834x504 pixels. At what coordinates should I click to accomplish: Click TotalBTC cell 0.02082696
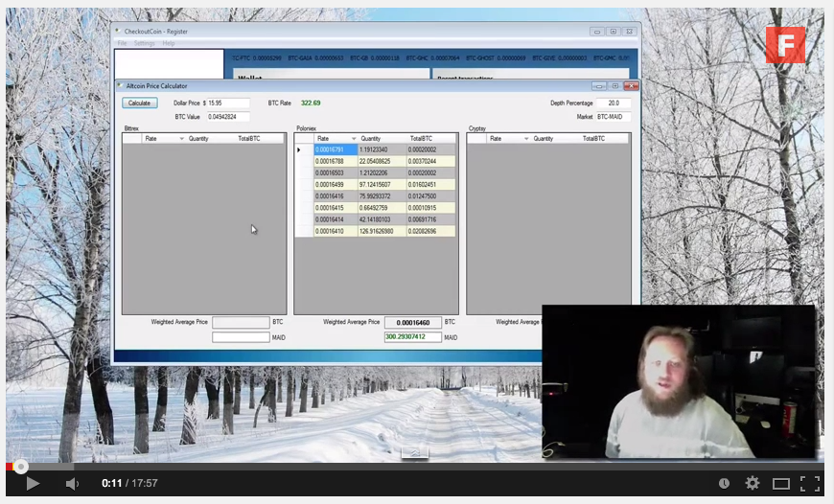pyautogui.click(x=430, y=231)
